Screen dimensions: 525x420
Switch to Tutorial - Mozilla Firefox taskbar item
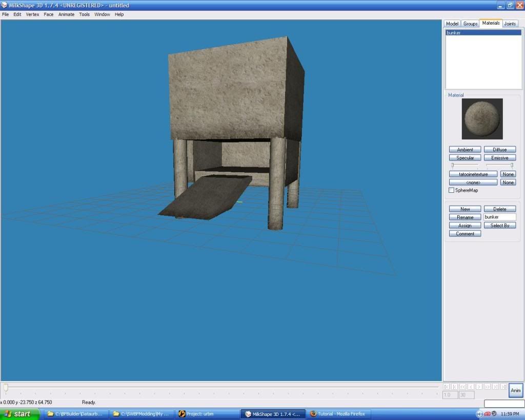338,414
